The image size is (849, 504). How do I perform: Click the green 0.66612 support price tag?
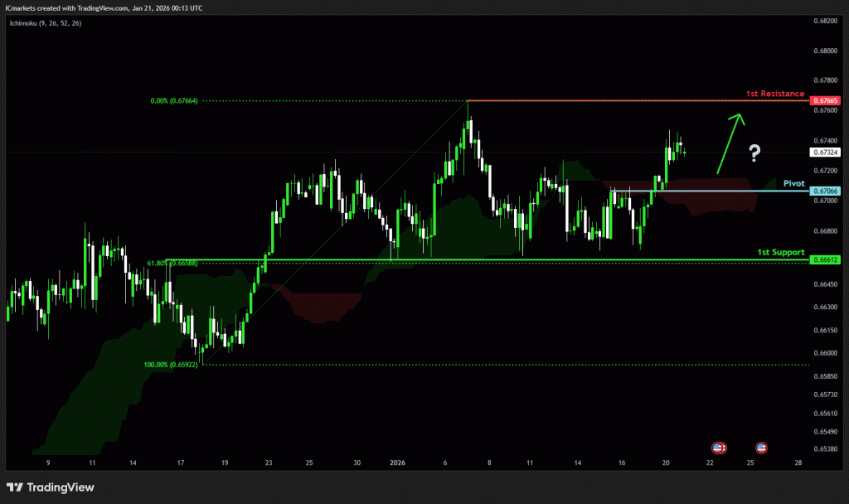(826, 259)
